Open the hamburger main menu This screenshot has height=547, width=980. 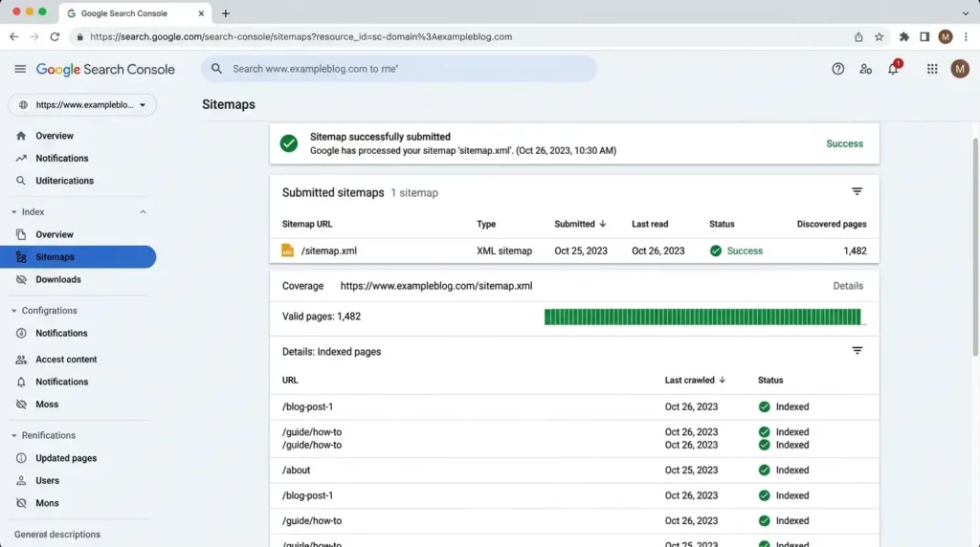[20, 69]
